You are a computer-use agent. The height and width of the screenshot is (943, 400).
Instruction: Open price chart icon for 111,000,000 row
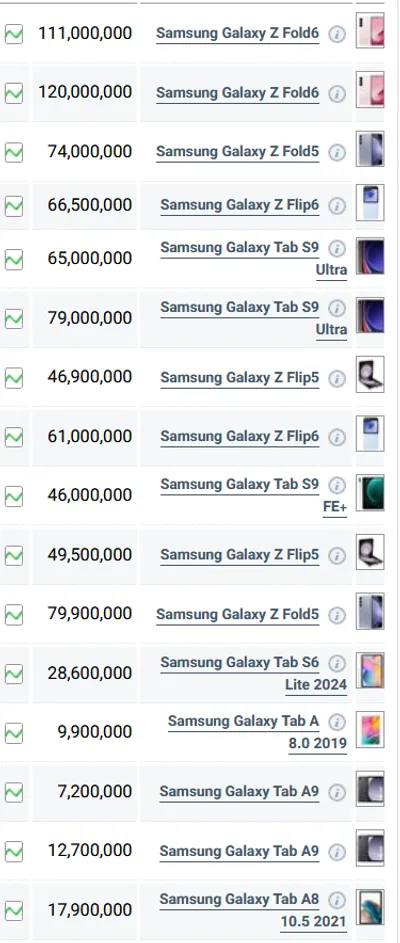coord(14,34)
